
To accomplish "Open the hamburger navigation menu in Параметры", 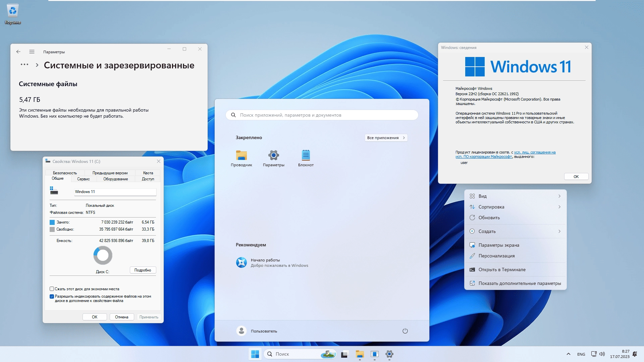I will click(32, 52).
